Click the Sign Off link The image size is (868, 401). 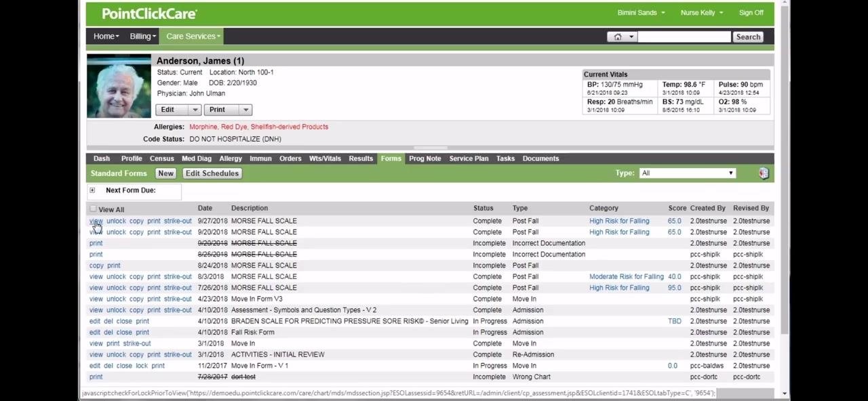751,13
